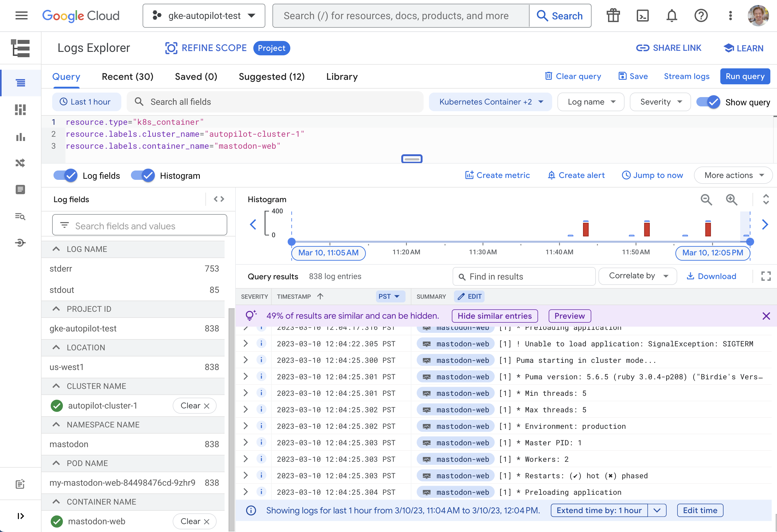Image resolution: width=777 pixels, height=532 pixels.
Task: Toggle full screen for query results
Action: click(766, 276)
